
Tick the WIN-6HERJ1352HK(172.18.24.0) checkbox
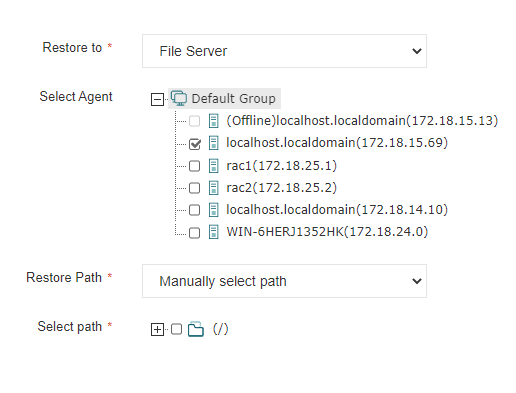(x=195, y=233)
